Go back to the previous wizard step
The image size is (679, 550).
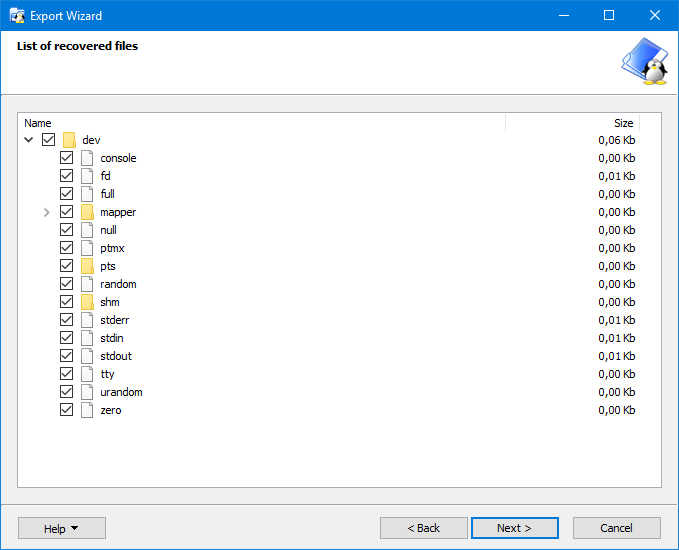424,528
